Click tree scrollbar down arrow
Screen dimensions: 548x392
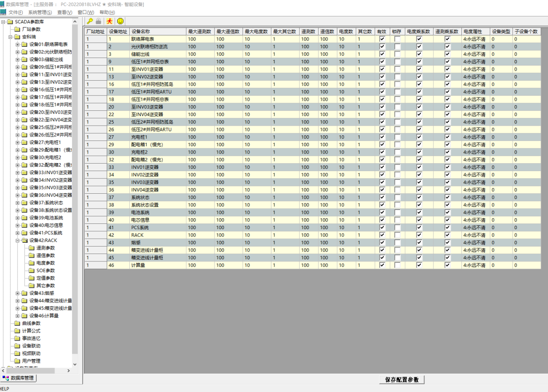click(75, 364)
